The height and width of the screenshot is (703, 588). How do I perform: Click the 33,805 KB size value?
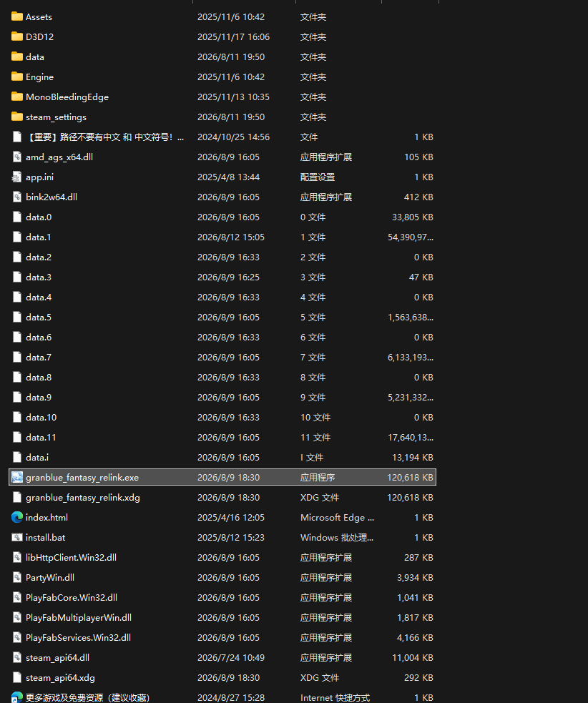pos(413,217)
